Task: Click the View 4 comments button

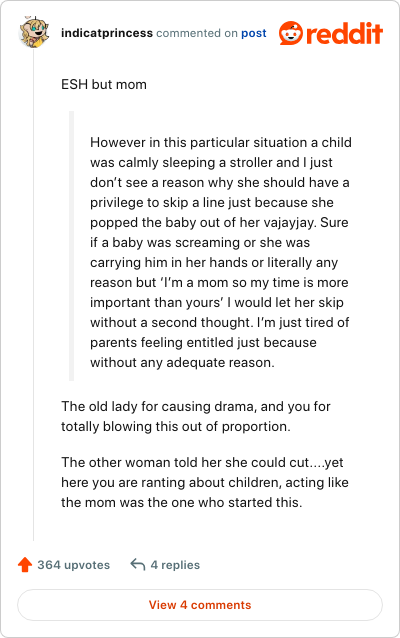Action: tap(200, 605)
